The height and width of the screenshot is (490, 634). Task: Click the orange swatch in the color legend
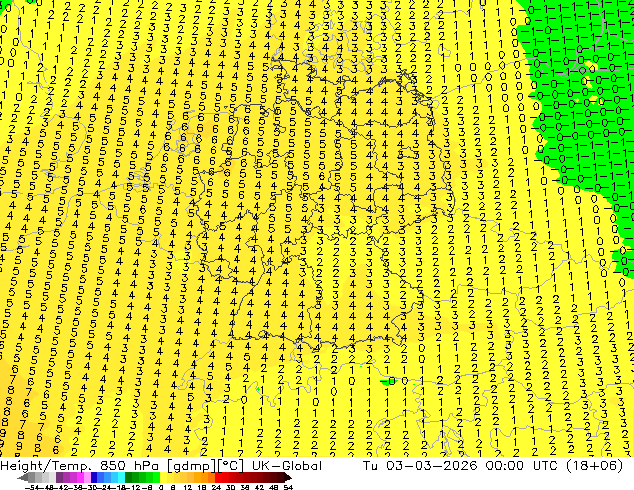point(205,478)
